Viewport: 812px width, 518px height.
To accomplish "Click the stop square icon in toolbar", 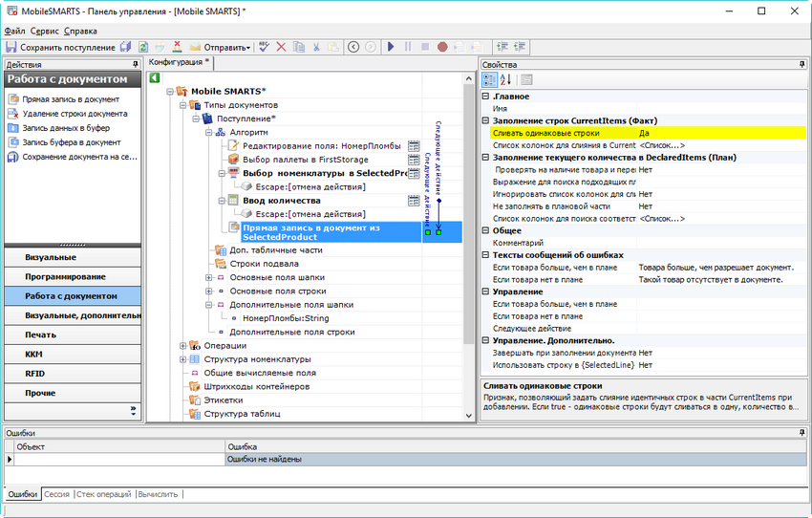I will click(425, 47).
